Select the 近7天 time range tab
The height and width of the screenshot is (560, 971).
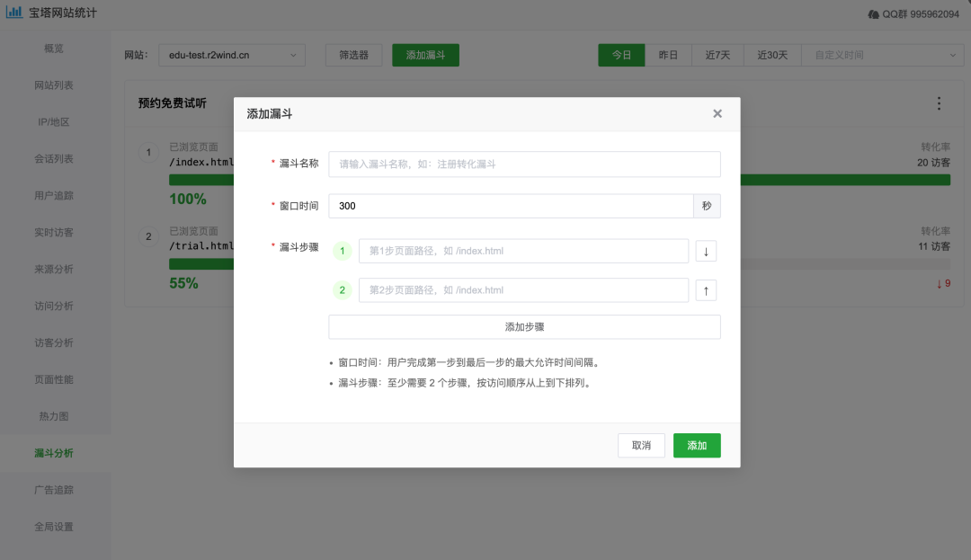717,55
